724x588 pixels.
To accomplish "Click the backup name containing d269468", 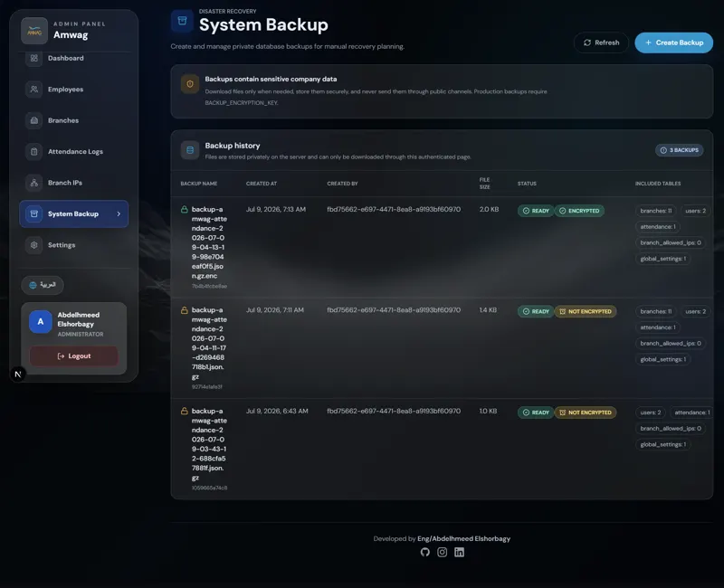I will point(209,344).
